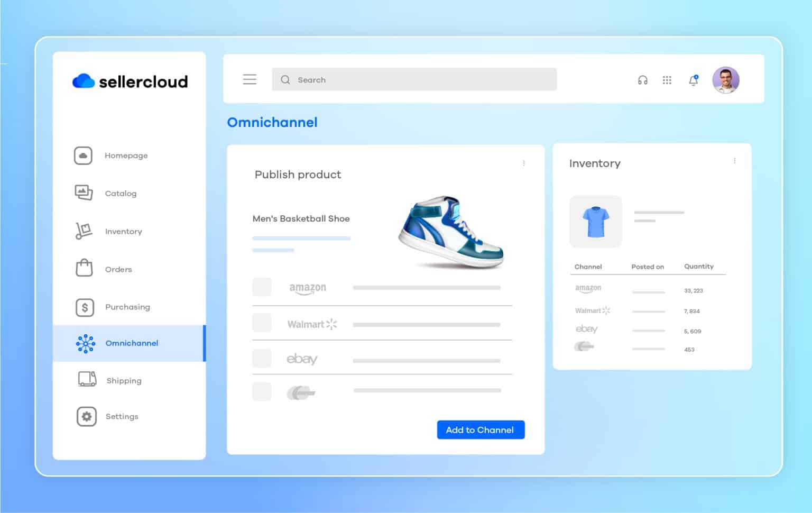The height and width of the screenshot is (513, 812).
Task: Select the Catalog icon in the sidebar
Action: (x=83, y=193)
